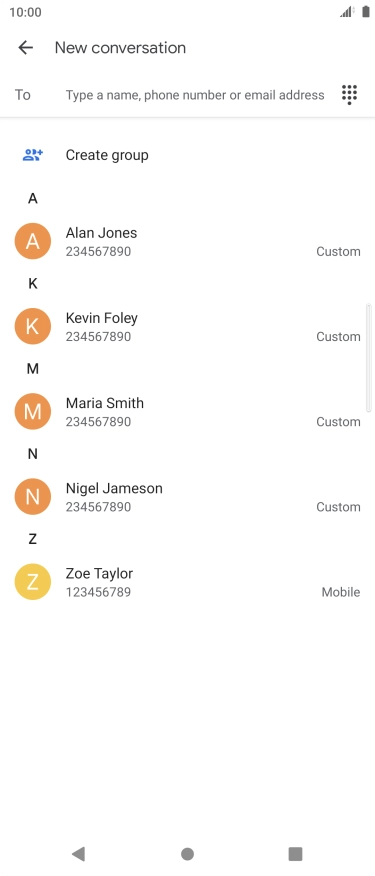
Task: Tap Nigel Jameson's N avatar
Action: [x=32, y=497]
